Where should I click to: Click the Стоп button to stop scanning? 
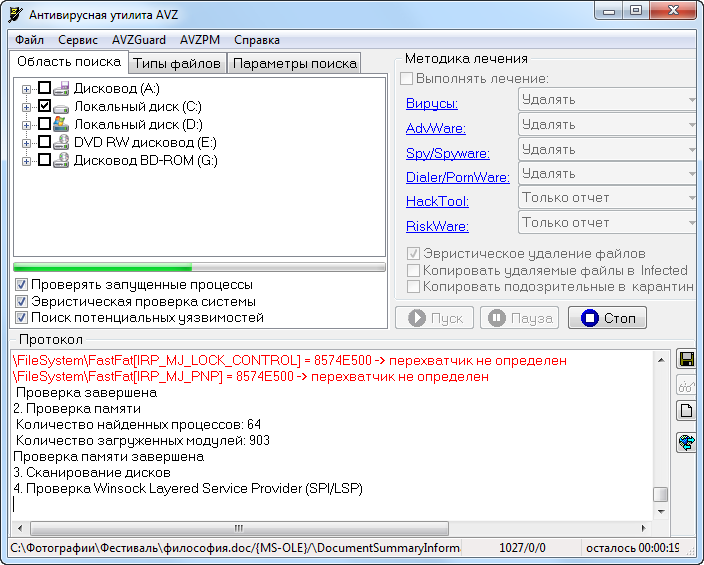pos(607,318)
